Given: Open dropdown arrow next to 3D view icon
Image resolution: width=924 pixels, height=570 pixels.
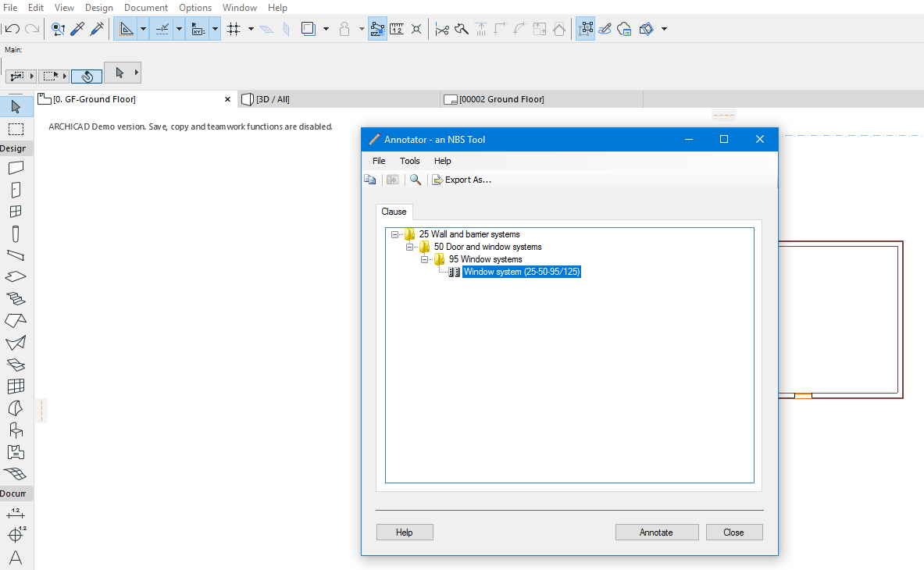Looking at the screenshot, I should click(x=664, y=29).
